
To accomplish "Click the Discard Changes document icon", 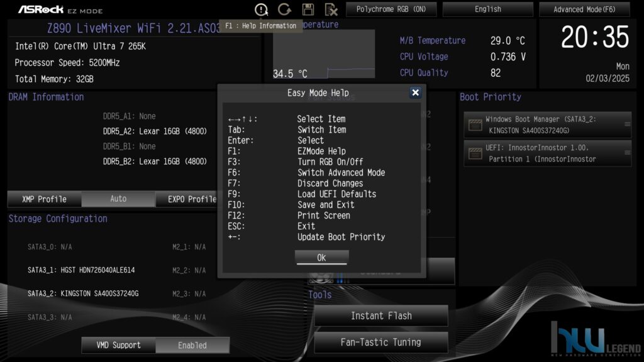I will tap(331, 9).
